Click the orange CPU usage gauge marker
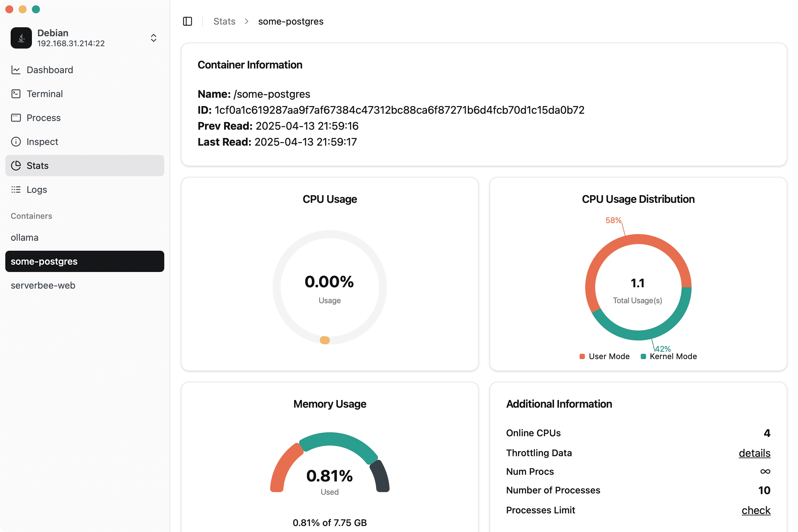 tap(325, 340)
